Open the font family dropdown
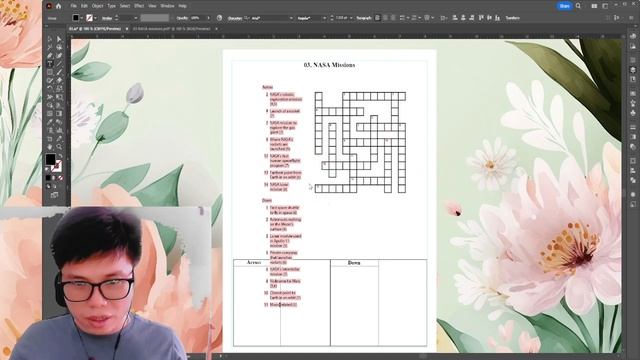Viewport: 640px width, 360px height. point(291,18)
